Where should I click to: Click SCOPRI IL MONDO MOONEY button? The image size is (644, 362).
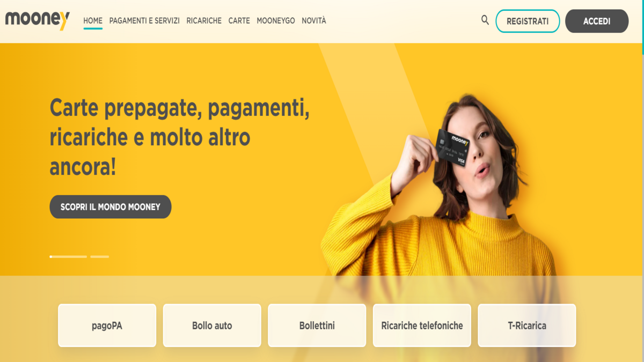pyautogui.click(x=111, y=206)
